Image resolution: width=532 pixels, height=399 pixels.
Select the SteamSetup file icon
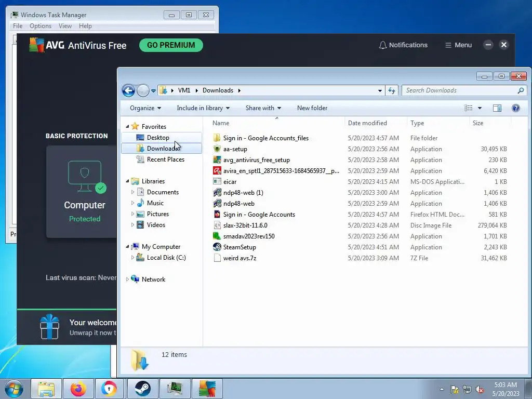click(x=217, y=247)
